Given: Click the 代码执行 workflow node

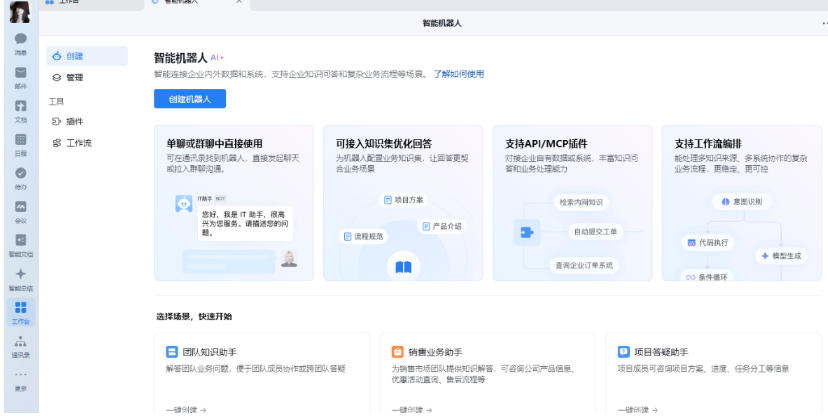Looking at the screenshot, I should click(708, 243).
